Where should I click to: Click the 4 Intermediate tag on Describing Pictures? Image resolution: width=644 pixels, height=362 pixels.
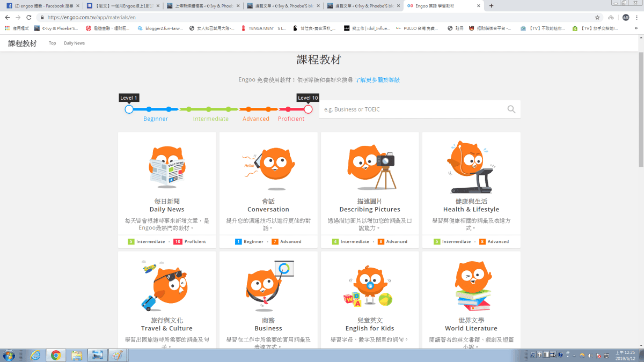point(351,241)
